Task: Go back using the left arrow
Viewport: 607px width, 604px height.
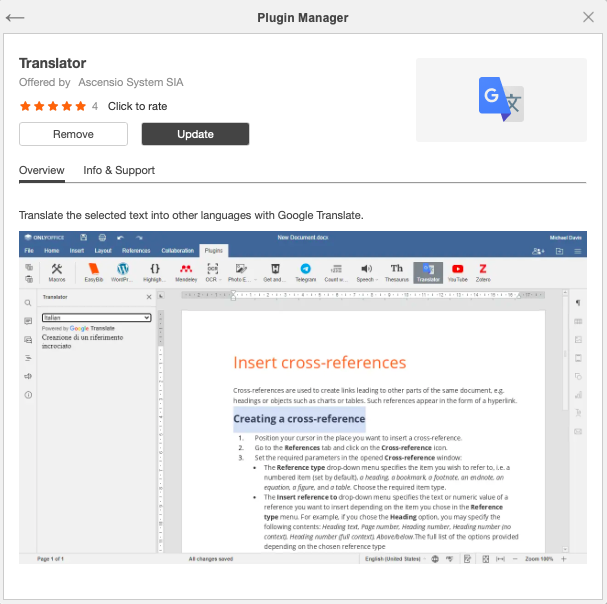Action: coord(15,17)
